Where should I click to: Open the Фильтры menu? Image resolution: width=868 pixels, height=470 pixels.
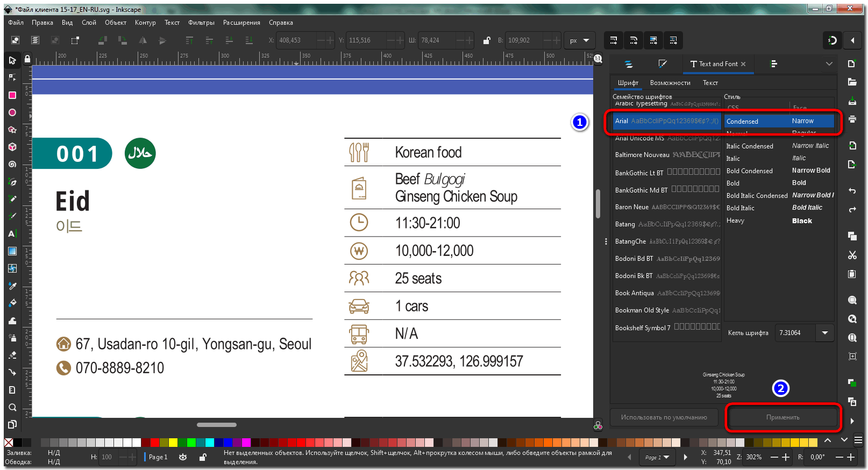(201, 23)
